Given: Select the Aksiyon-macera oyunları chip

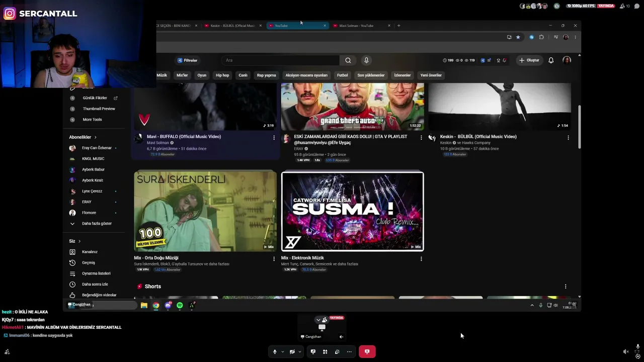Looking at the screenshot, I should [306, 75].
